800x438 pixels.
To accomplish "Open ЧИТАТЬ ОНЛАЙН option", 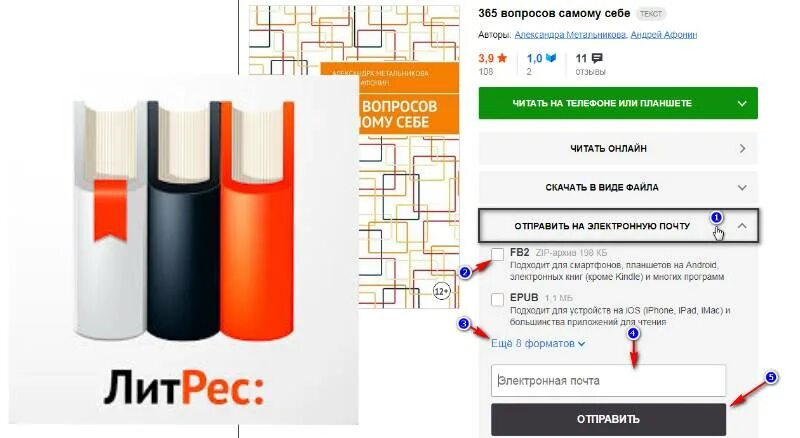I will (x=618, y=149).
